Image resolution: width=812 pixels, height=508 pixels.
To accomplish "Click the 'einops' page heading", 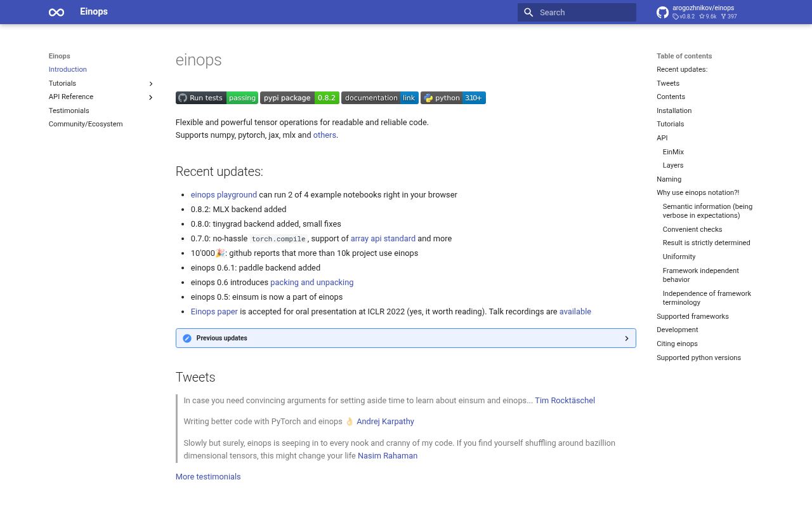I will [x=199, y=60].
